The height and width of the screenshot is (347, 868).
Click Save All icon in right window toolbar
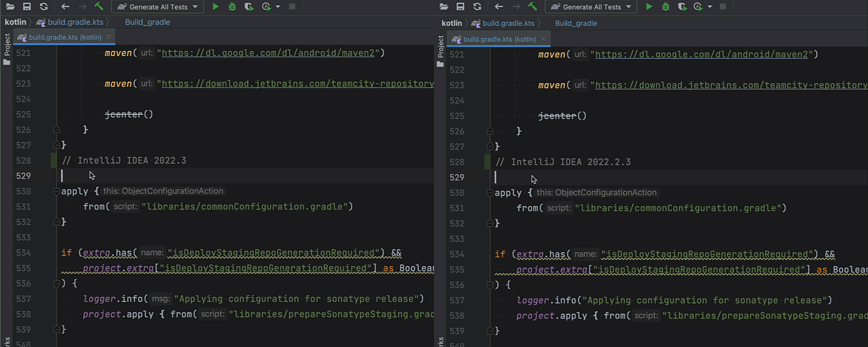[x=460, y=7]
